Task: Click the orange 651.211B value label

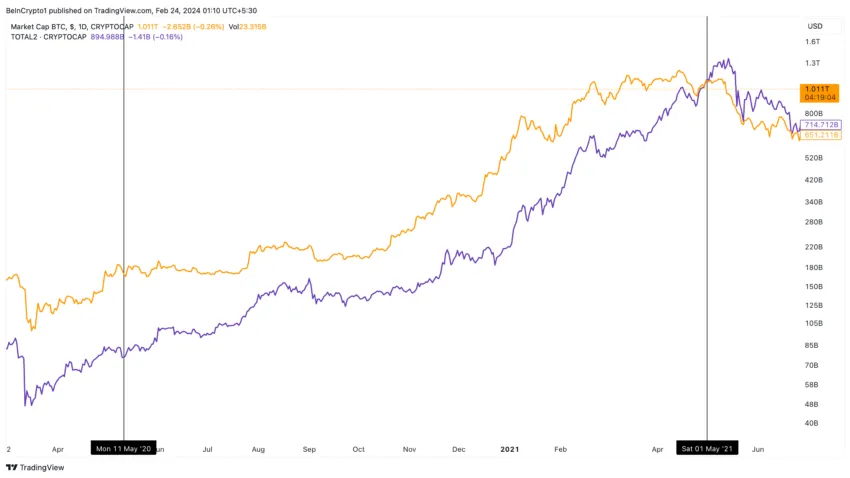Action: point(821,135)
